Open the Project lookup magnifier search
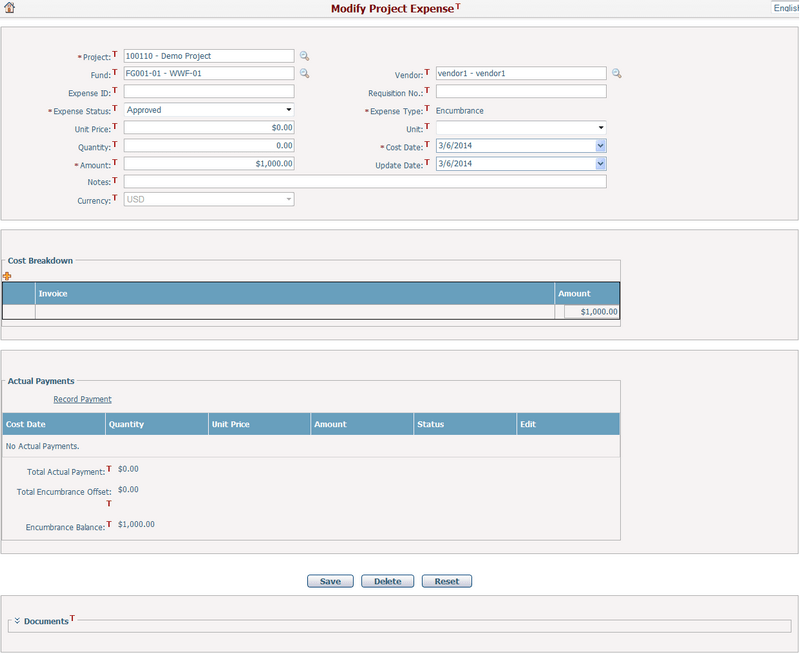Screen dimensions: 800x654 tap(304, 56)
